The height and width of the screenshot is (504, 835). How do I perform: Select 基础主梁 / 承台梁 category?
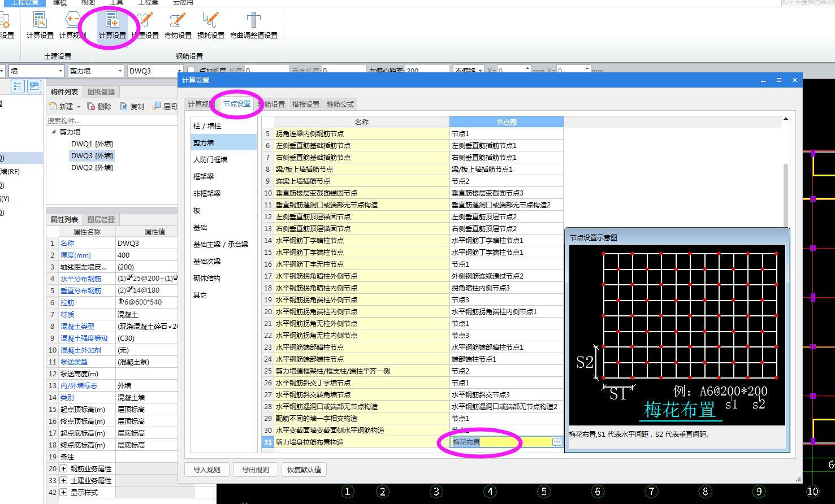pyautogui.click(x=224, y=245)
